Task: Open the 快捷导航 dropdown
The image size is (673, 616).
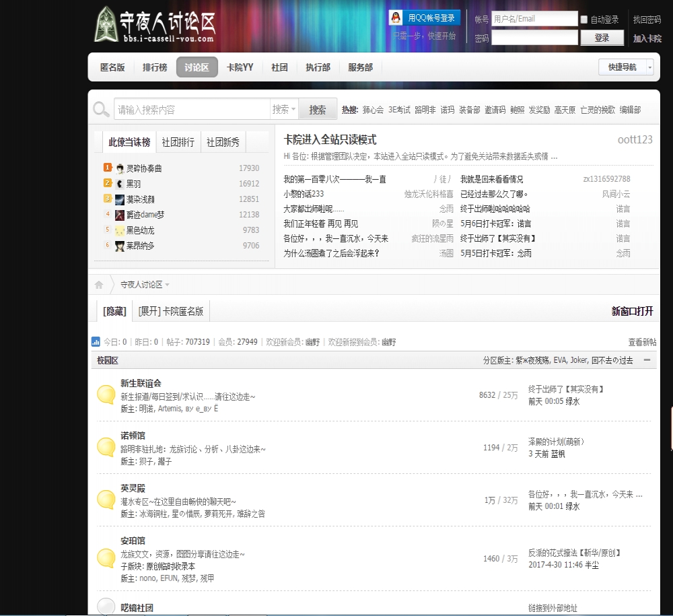Action: point(626,67)
